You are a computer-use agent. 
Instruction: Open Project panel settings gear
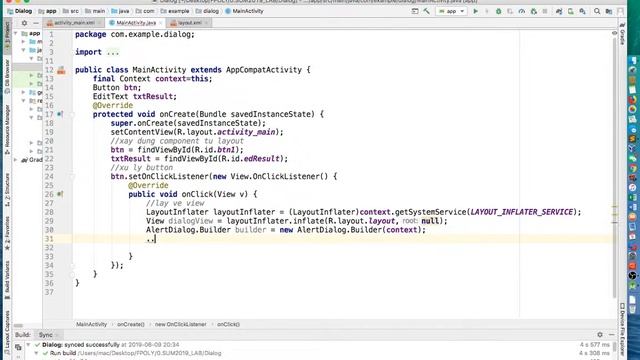(24, 23)
